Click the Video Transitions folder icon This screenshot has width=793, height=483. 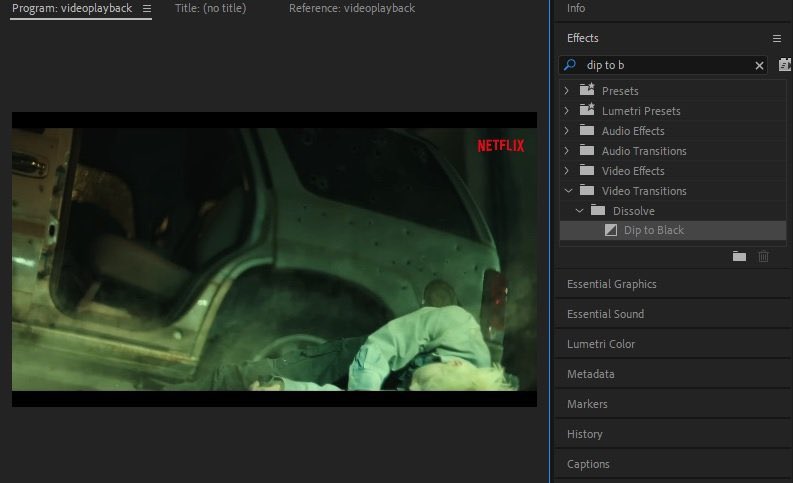point(587,191)
